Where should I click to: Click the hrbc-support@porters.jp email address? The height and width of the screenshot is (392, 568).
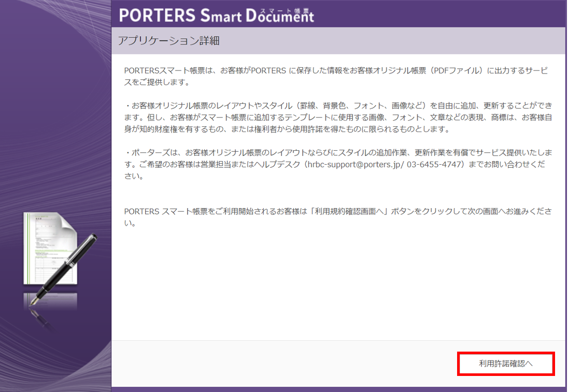[x=354, y=164]
